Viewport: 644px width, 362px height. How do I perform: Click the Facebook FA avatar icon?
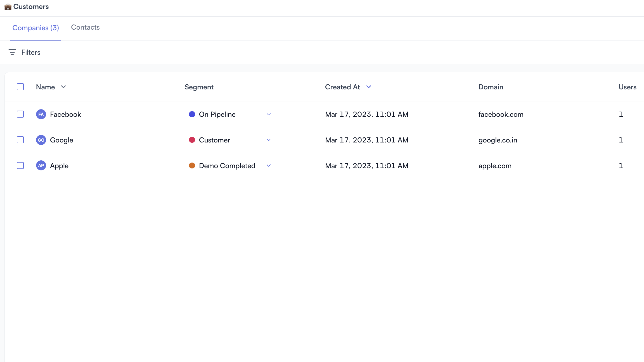point(41,114)
